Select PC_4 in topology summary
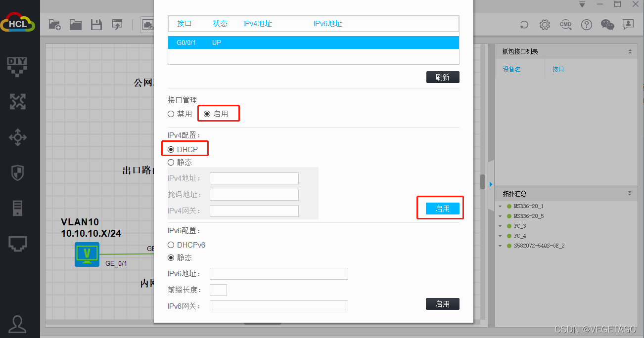644x338 pixels. pyautogui.click(x=520, y=236)
